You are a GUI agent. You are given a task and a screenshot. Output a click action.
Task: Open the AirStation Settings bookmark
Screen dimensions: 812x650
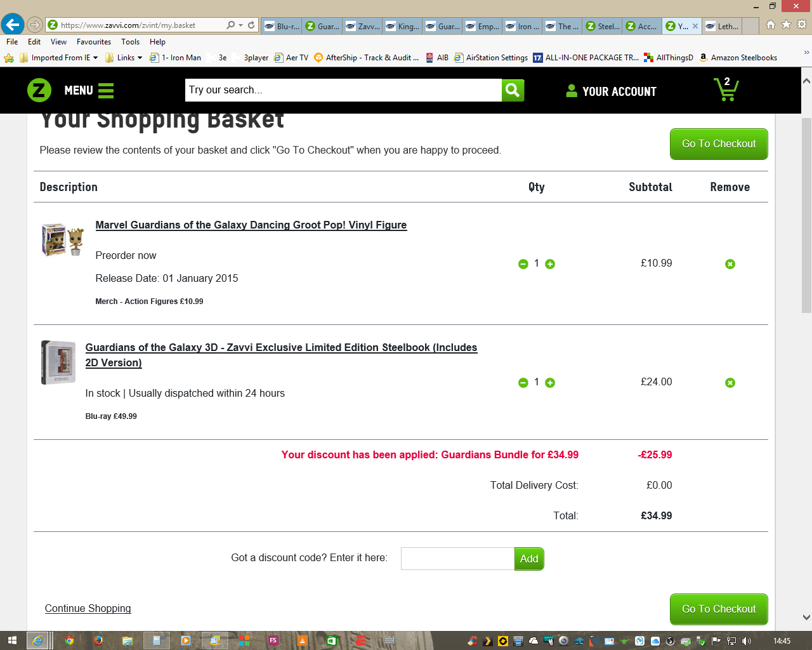(491, 58)
